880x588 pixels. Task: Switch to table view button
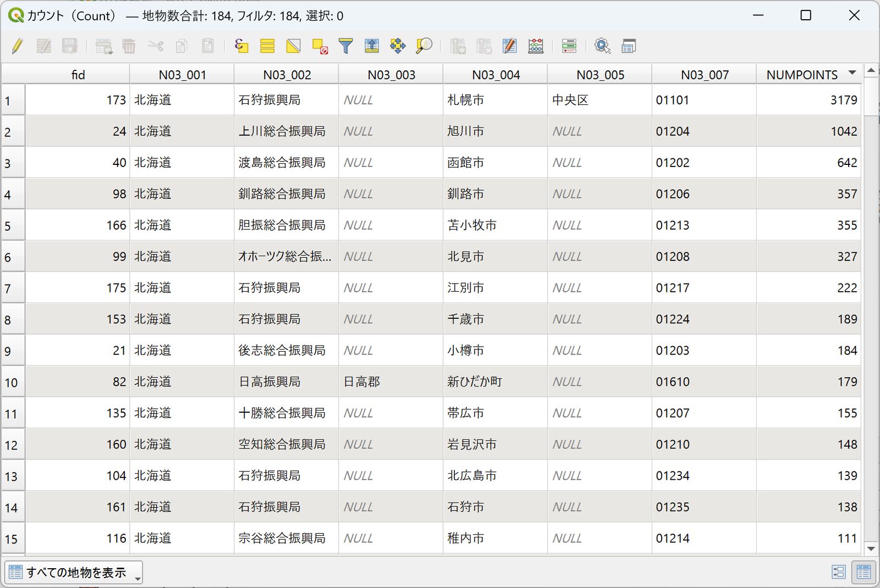pyautogui.click(x=864, y=572)
